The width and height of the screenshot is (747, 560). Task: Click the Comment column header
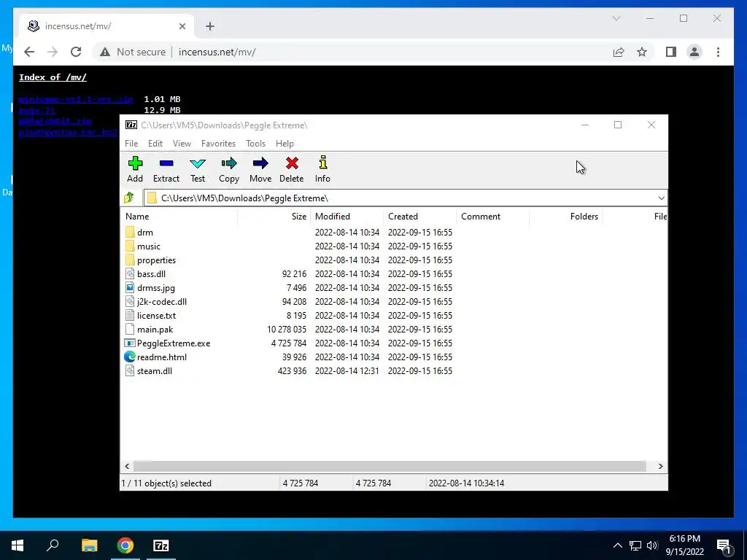click(x=492, y=216)
